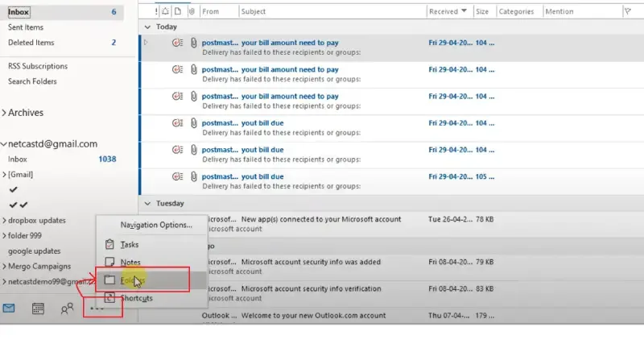Open the Mail view icon
644x344 pixels.
click(x=9, y=308)
